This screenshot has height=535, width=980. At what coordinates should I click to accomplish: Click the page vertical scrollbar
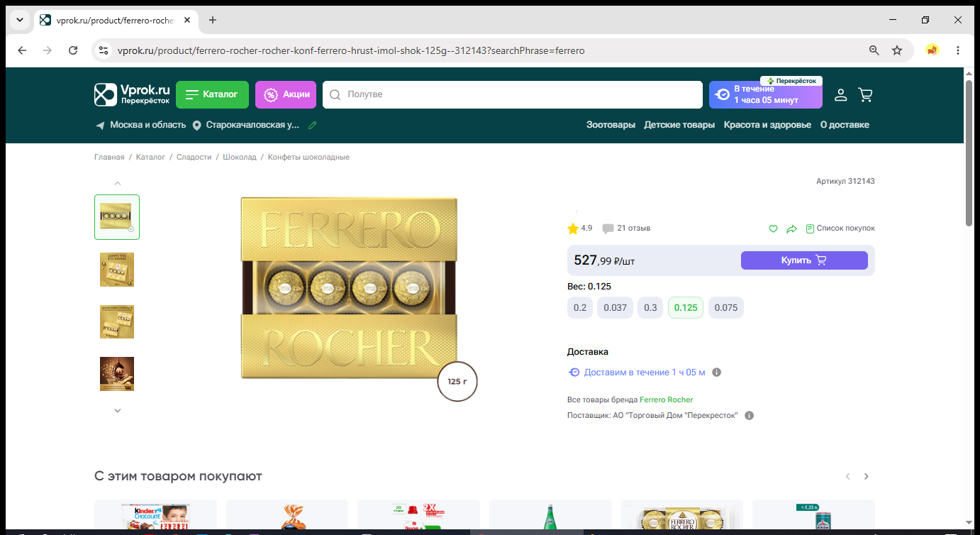[x=969, y=153]
